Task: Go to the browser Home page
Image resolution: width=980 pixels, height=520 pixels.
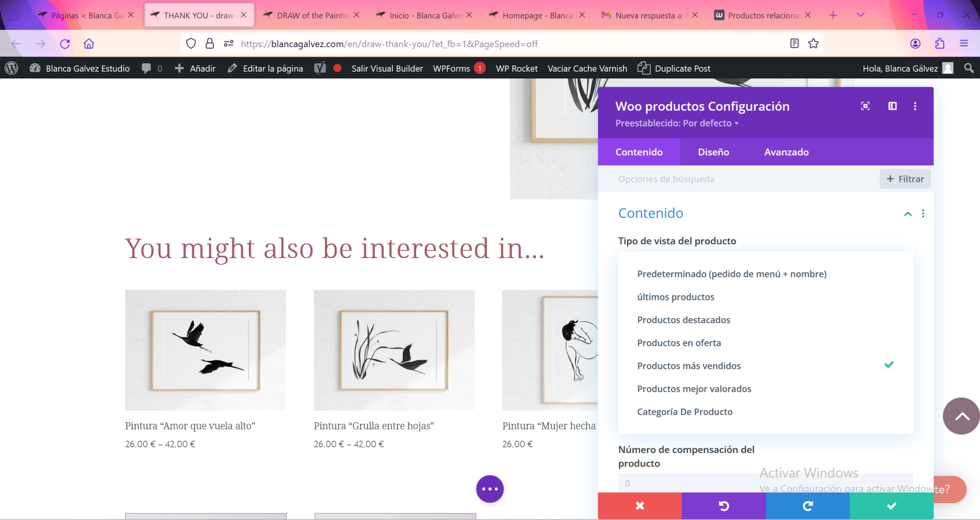Action: click(89, 44)
